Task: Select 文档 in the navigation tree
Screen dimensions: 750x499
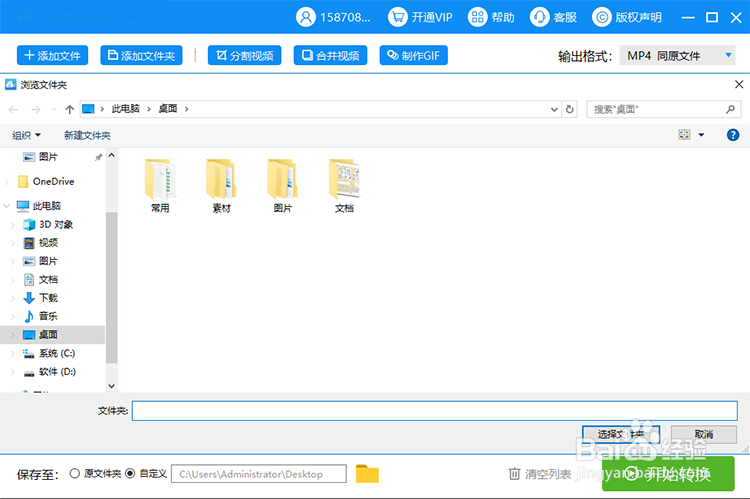Action: coord(48,279)
